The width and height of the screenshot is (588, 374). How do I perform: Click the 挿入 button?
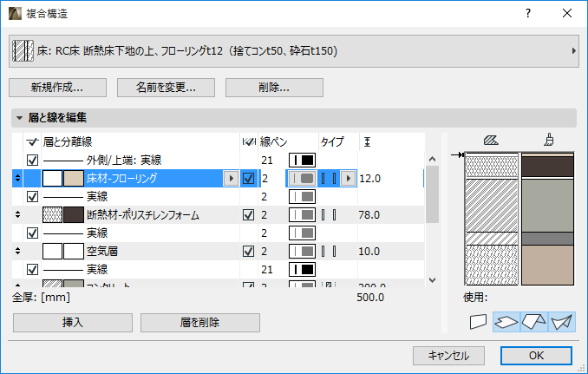[72, 323]
